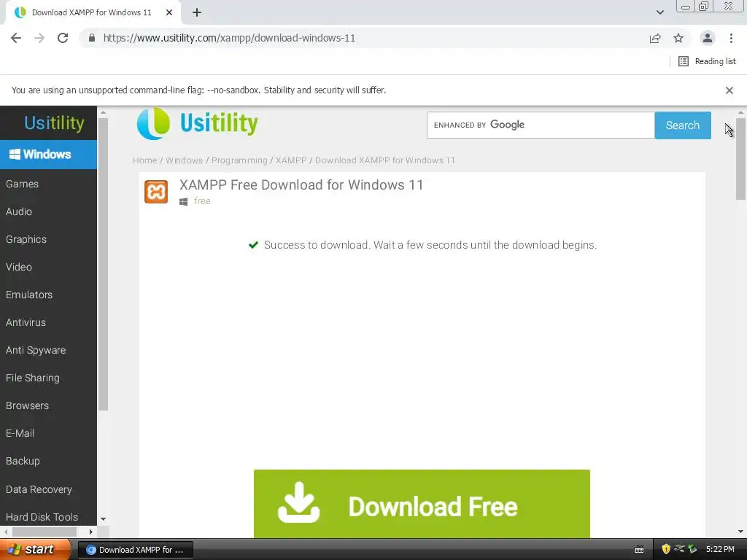Open the Chrome three-dot menu
This screenshot has height=560, width=747.
731,38
